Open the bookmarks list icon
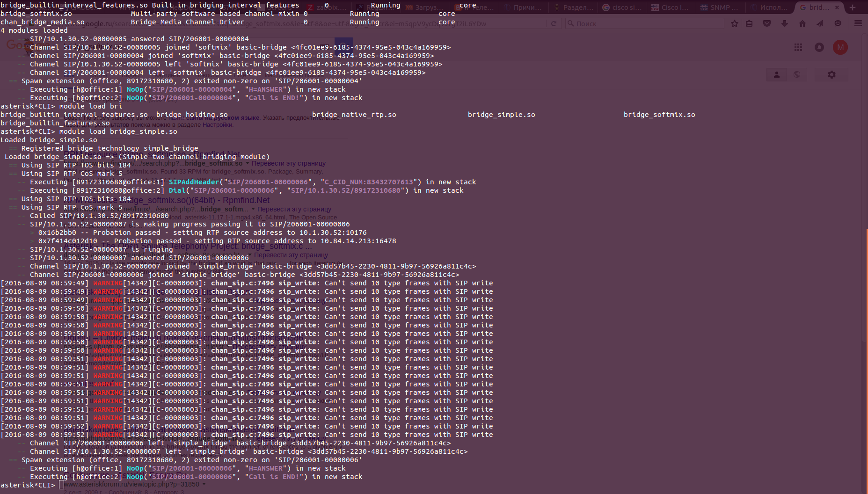The width and height of the screenshot is (868, 494). (749, 23)
